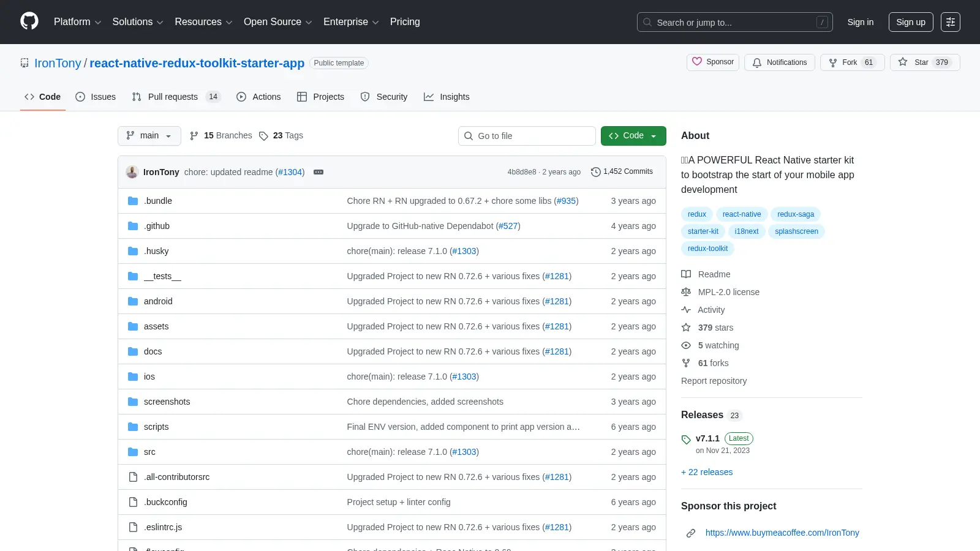This screenshot has width=980, height=551.
Task: Expand the Platform menu
Action: (77, 22)
